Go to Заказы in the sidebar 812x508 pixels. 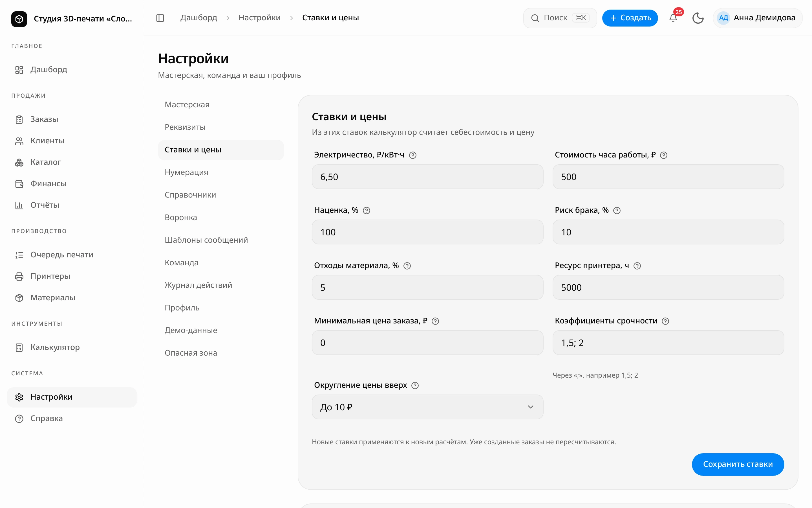pos(72,119)
